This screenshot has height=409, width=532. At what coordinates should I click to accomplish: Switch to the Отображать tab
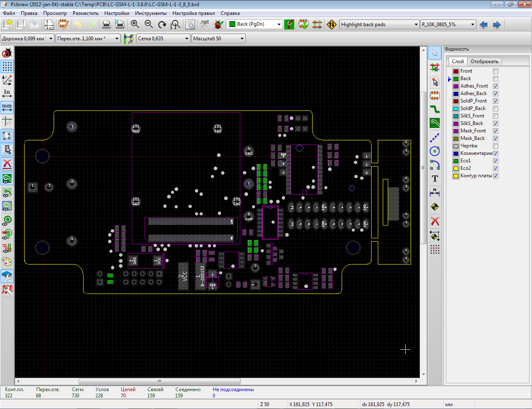coord(484,61)
